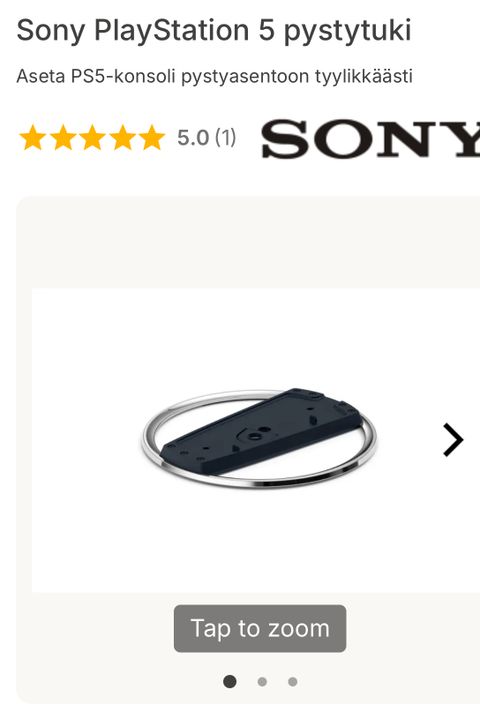Image resolution: width=480 pixels, height=712 pixels.
Task: Open the Sony brand logo
Action: coord(371,138)
